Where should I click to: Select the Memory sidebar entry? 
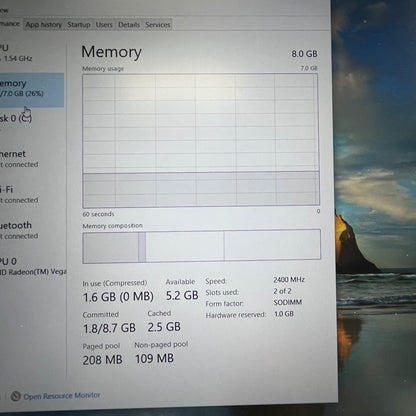[32, 89]
